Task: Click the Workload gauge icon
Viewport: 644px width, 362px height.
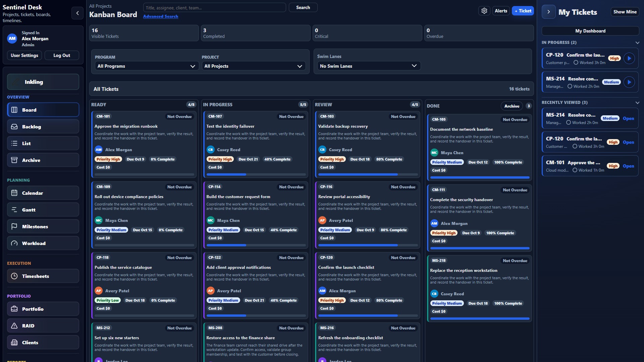Action: pyautogui.click(x=14, y=243)
